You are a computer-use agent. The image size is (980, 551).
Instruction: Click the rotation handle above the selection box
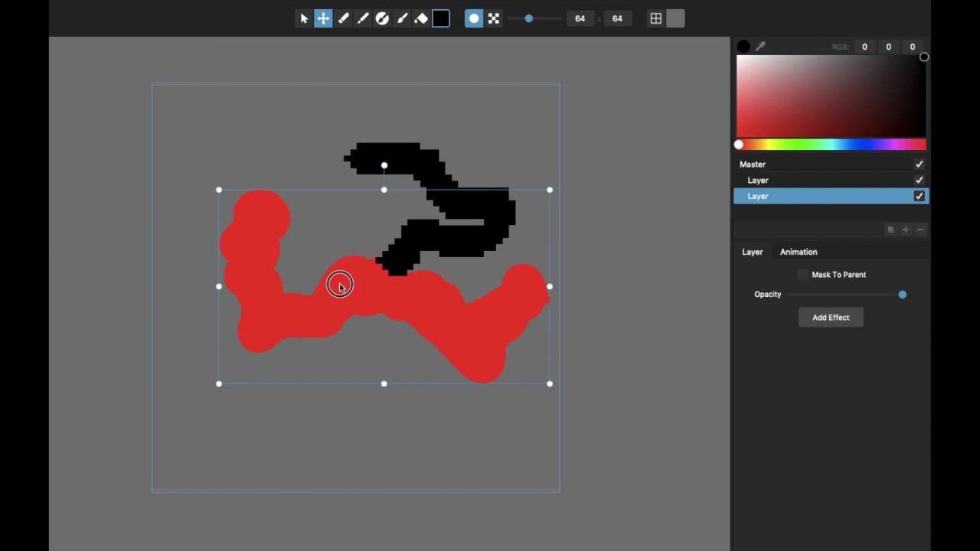pyautogui.click(x=384, y=165)
